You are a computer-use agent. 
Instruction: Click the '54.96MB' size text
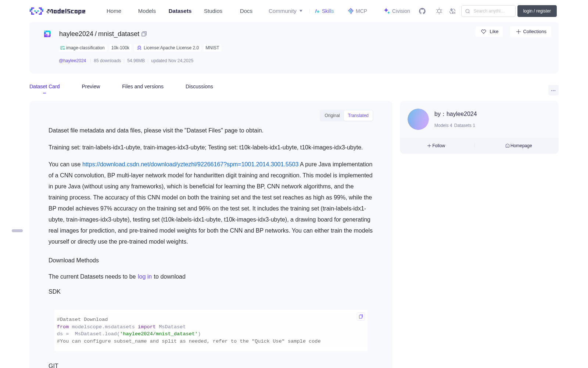pyautogui.click(x=136, y=61)
